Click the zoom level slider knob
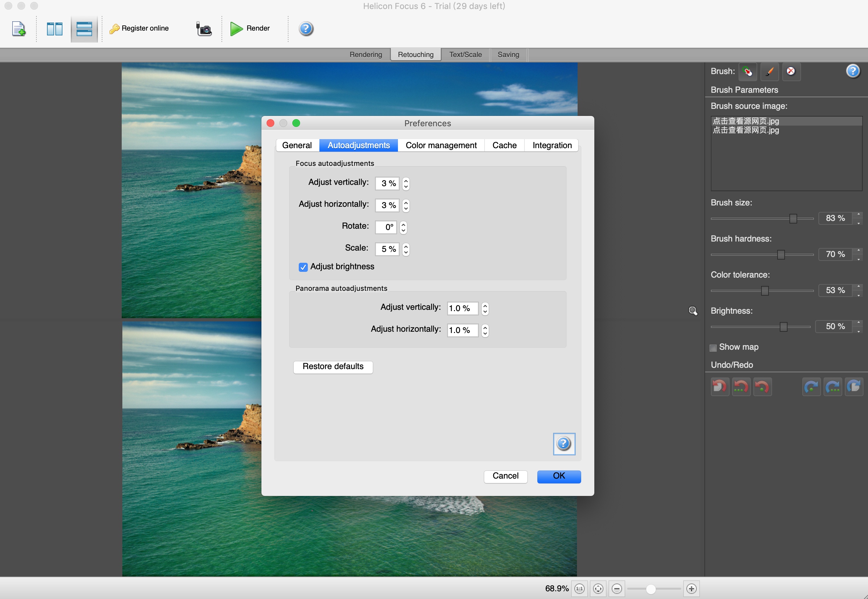 tap(651, 589)
